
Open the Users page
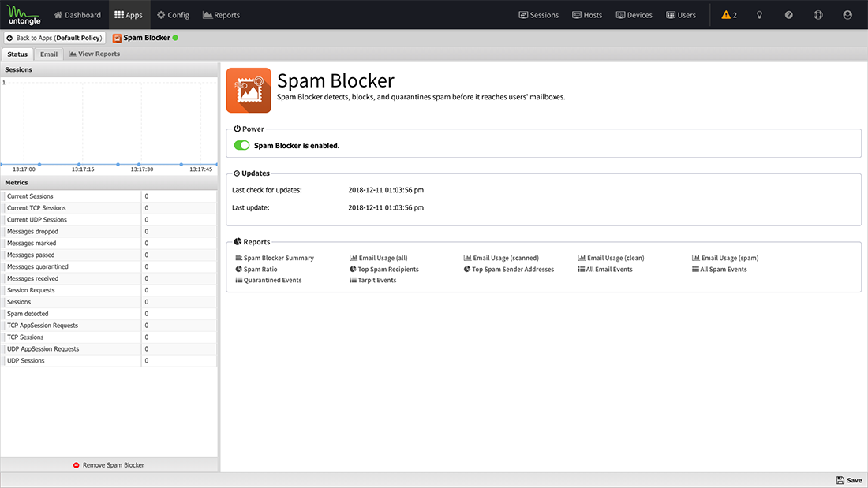[681, 15]
